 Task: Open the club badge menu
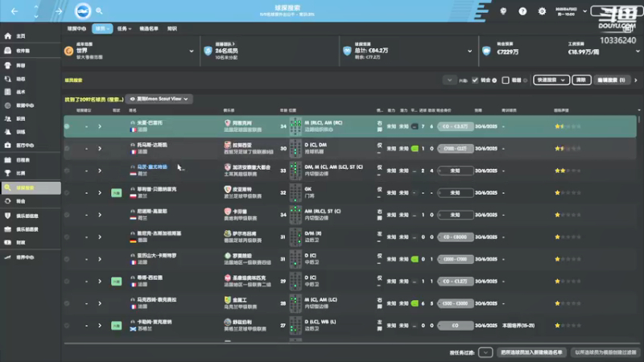tap(83, 10)
